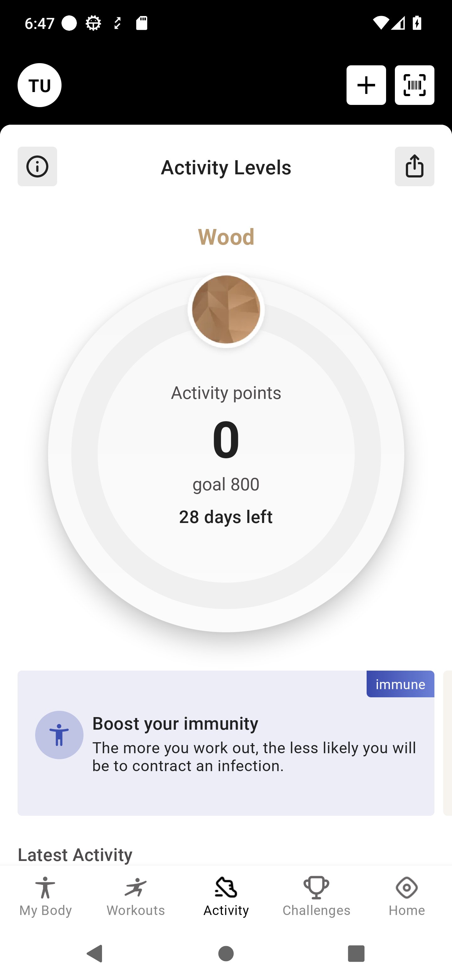Tap the immunity accessibility icon
Screen dimensions: 452x980
(x=59, y=735)
